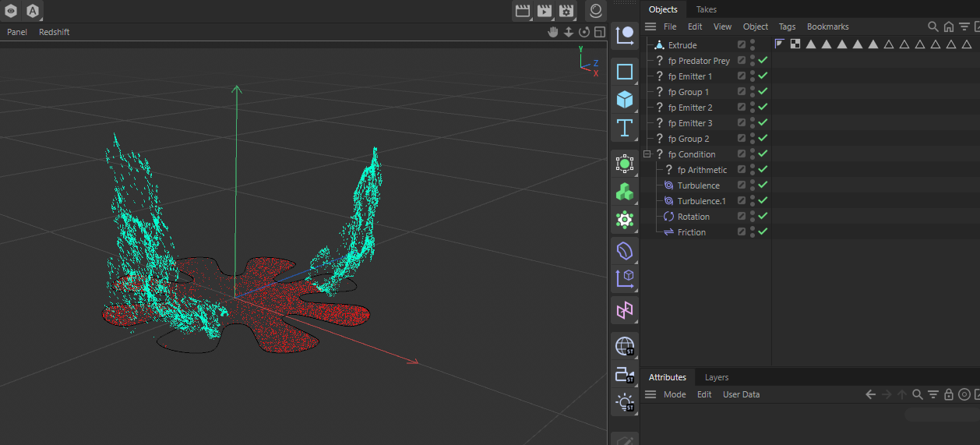
Task: Toggle viewport maximize layout icon
Action: pos(599,32)
